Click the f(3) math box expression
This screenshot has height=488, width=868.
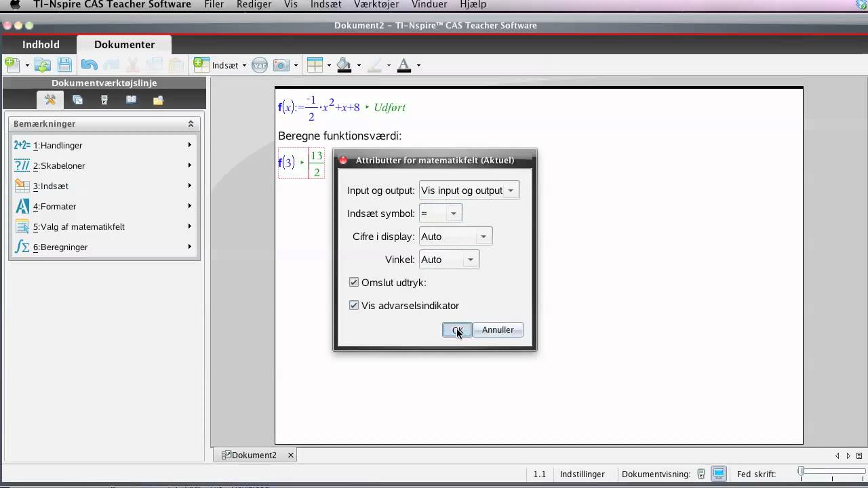[x=301, y=163]
